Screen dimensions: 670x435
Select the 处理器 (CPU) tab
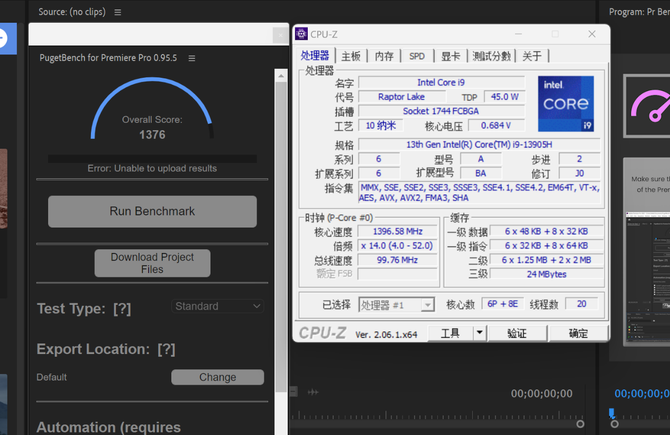click(x=315, y=56)
